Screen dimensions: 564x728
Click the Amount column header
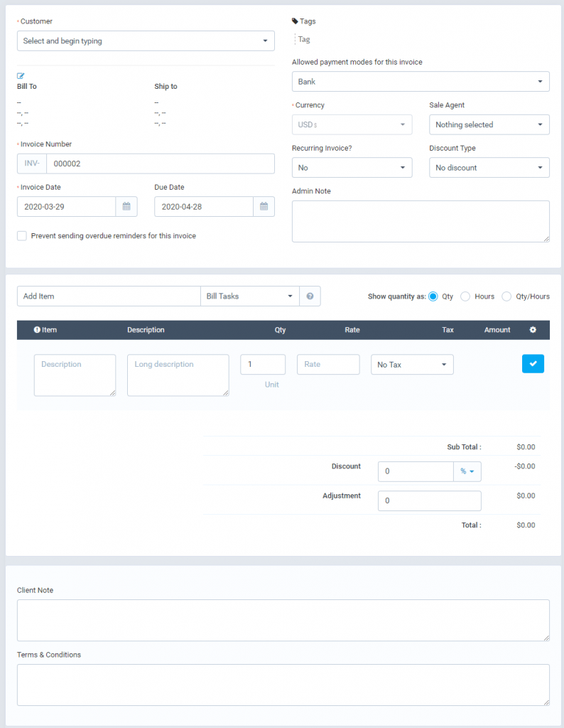tap(497, 330)
